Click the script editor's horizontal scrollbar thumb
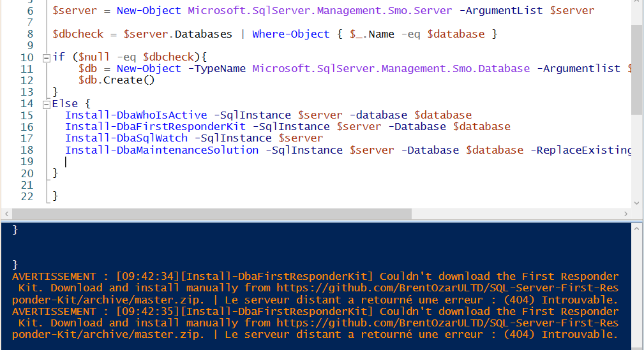 pyautogui.click(x=211, y=214)
